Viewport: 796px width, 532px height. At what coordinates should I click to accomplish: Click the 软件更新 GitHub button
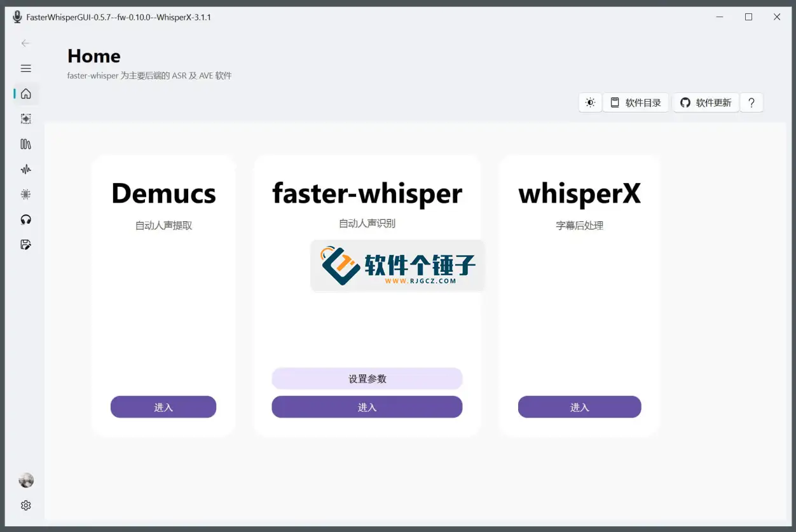(x=706, y=103)
